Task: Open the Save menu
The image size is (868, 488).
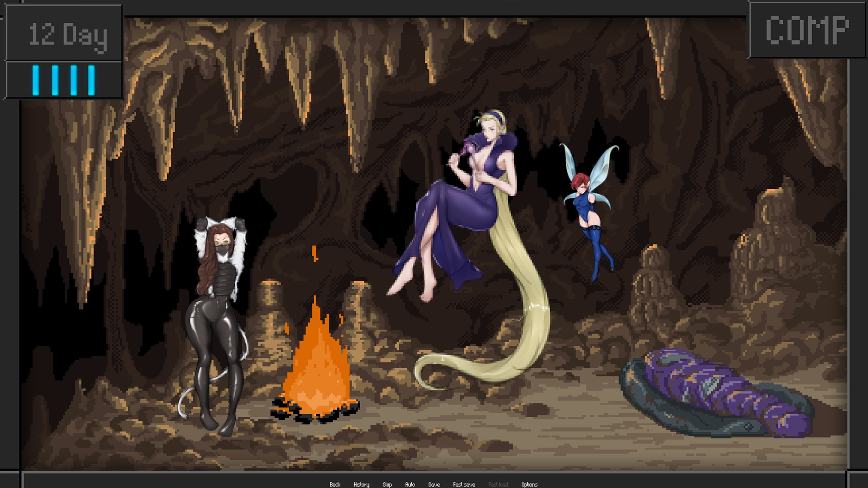Action: (434, 484)
